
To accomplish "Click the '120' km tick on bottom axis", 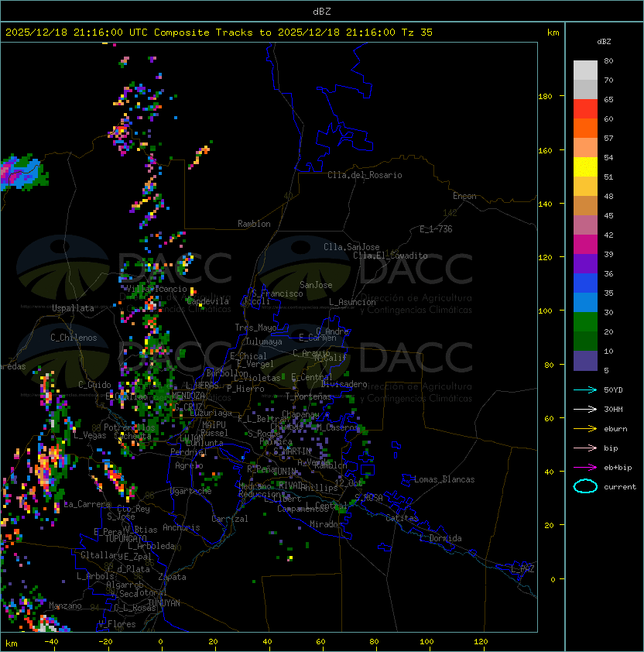I will pos(481,642).
